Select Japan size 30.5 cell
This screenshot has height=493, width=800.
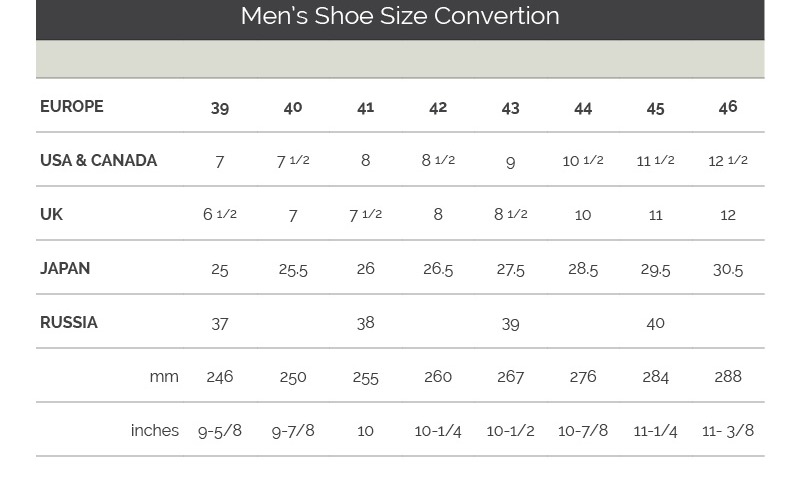pyautogui.click(x=728, y=269)
